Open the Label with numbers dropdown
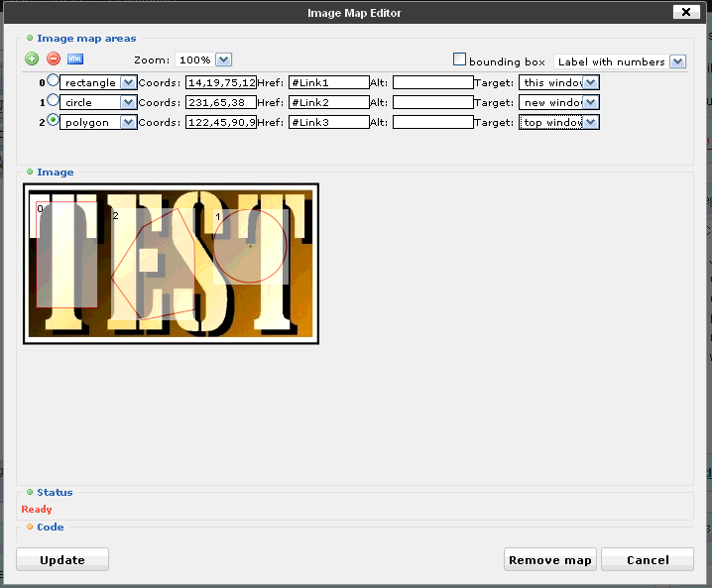 620,61
